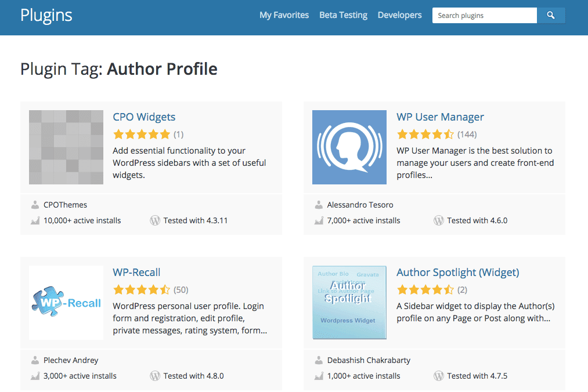The height and width of the screenshot is (392, 588).
Task: Click the person icon next to Plechev Andrey
Action: click(x=35, y=360)
